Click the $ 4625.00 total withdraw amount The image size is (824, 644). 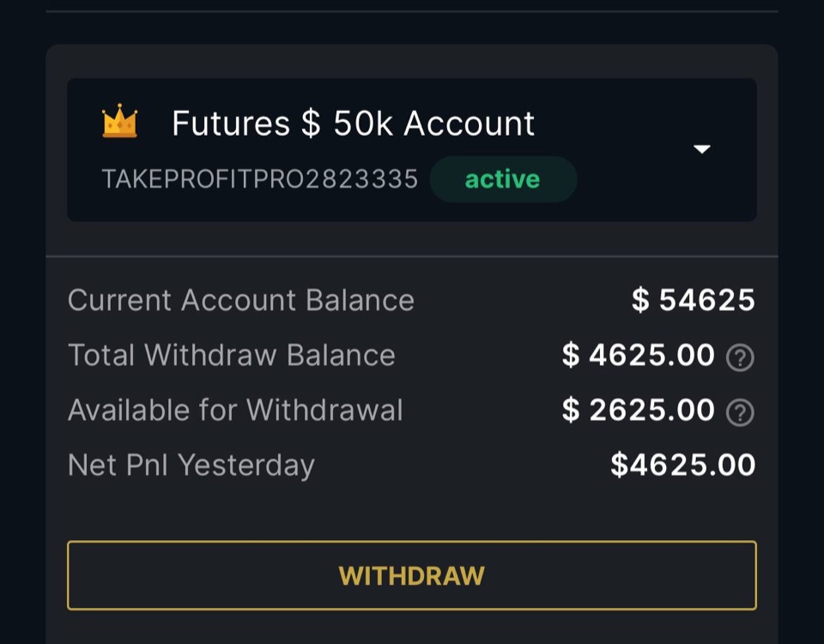tap(638, 355)
